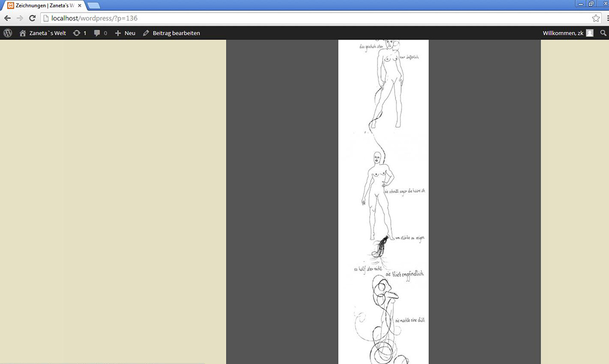The width and height of the screenshot is (609, 364).
Task: Open a new browser tab
Action: coord(94,6)
